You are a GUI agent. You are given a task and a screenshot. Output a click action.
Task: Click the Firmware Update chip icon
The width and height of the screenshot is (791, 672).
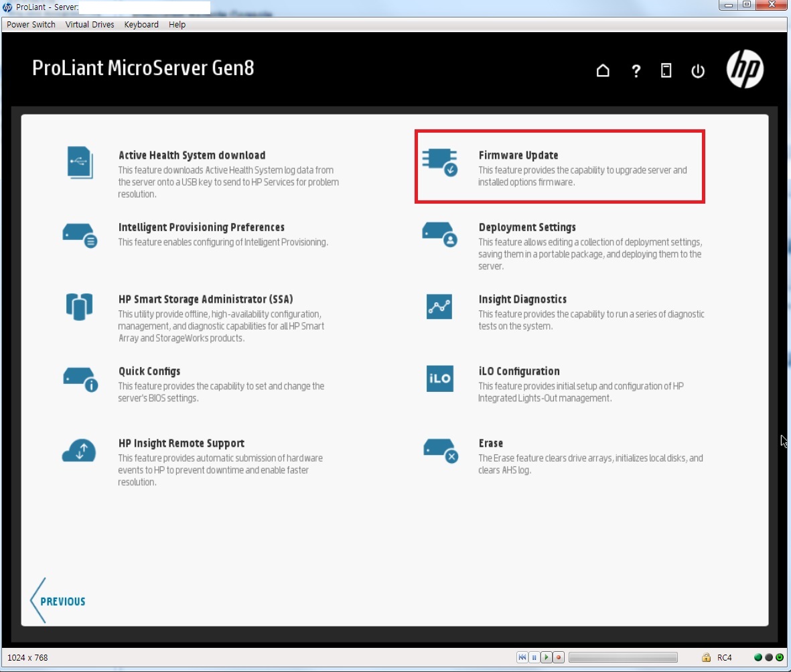coord(440,162)
